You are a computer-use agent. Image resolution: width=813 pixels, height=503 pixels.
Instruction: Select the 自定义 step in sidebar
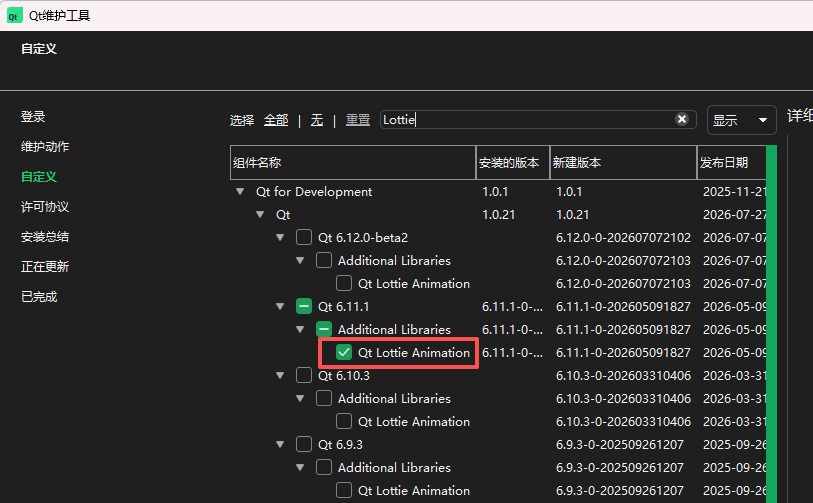[x=39, y=177]
